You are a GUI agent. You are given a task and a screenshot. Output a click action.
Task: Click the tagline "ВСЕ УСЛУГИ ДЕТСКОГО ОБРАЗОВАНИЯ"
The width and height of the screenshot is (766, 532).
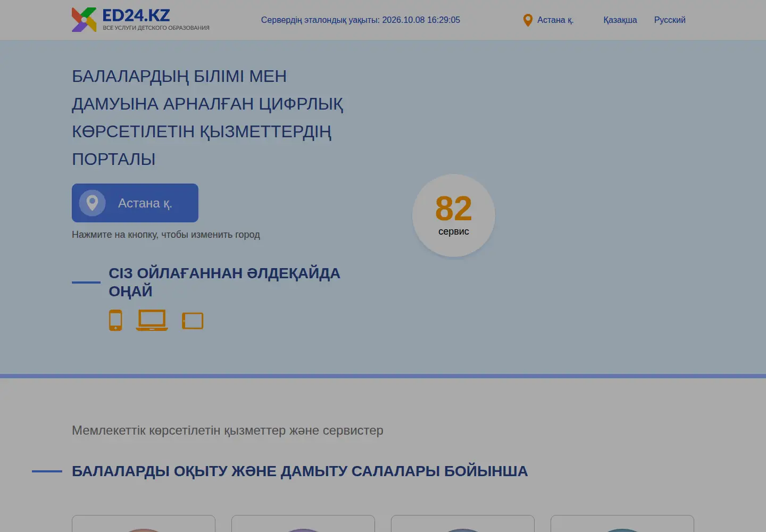156,28
